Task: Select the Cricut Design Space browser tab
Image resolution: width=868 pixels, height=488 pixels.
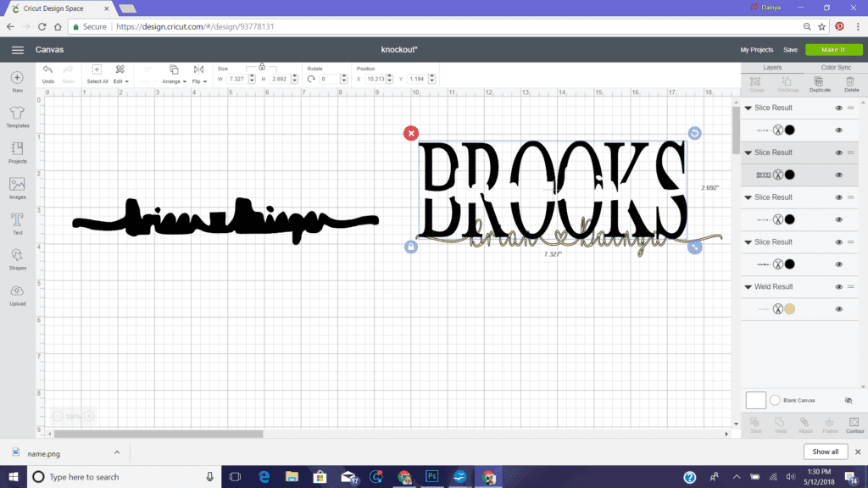Action: 60,8
